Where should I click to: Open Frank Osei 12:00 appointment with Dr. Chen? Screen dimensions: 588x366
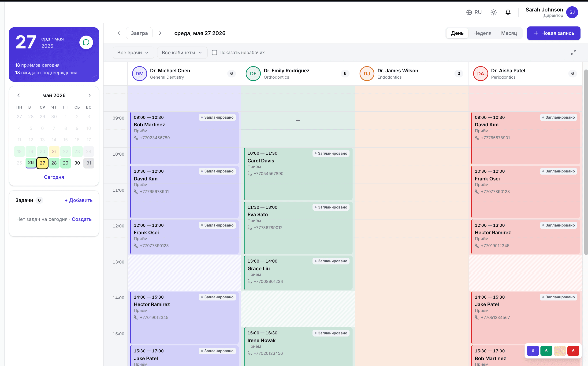[184, 237]
